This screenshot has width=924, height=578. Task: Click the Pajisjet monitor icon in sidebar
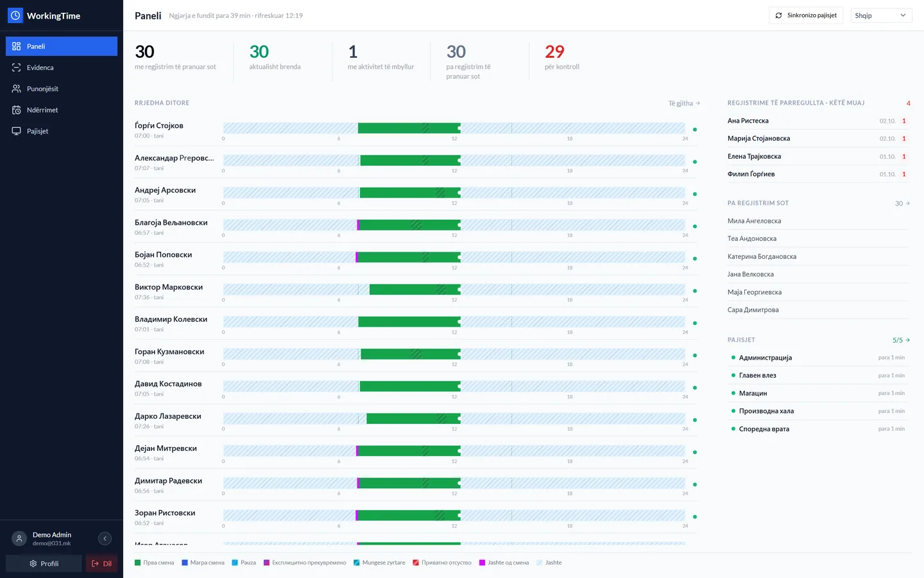pos(17,131)
